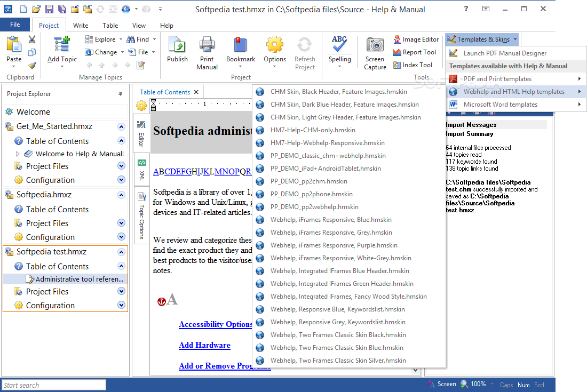Choose Launch PDF Manual Designer
The width and height of the screenshot is (587, 392).
pyautogui.click(x=516, y=53)
